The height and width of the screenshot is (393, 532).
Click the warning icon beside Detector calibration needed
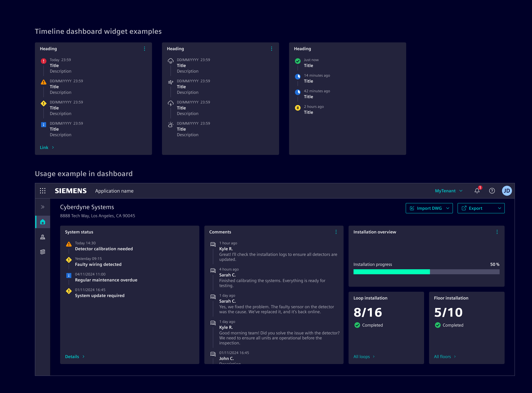tap(69, 244)
